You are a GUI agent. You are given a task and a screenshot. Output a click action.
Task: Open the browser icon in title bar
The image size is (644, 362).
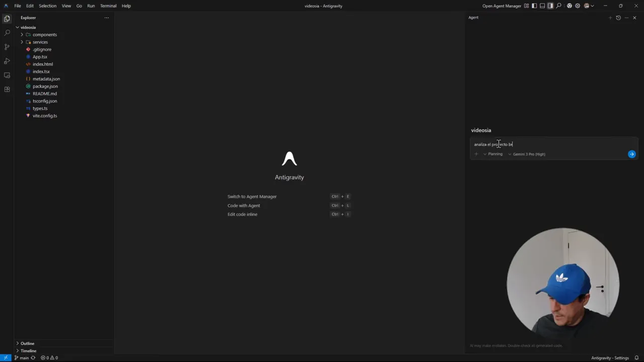pyautogui.click(x=570, y=6)
